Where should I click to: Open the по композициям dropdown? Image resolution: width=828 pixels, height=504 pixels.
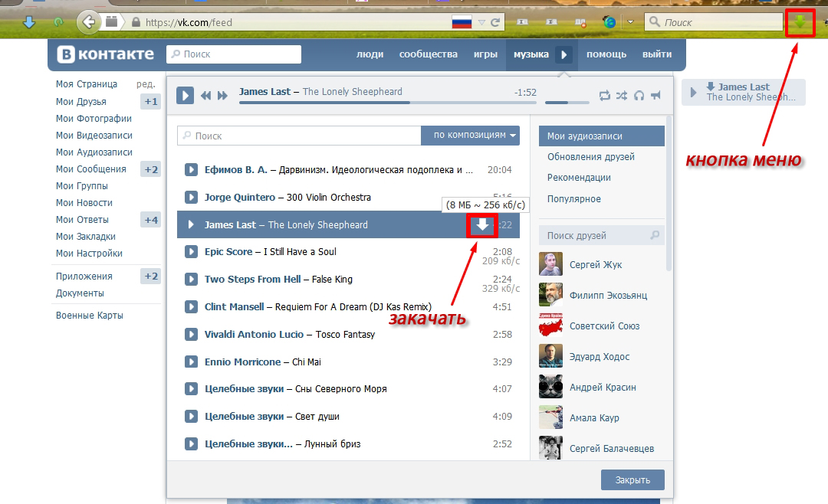pos(471,135)
